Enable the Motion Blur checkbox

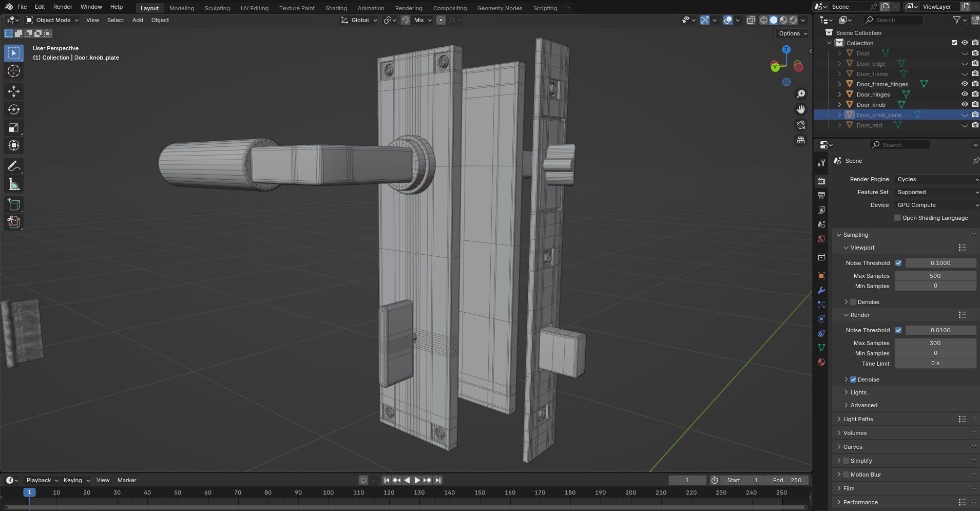[x=846, y=475]
